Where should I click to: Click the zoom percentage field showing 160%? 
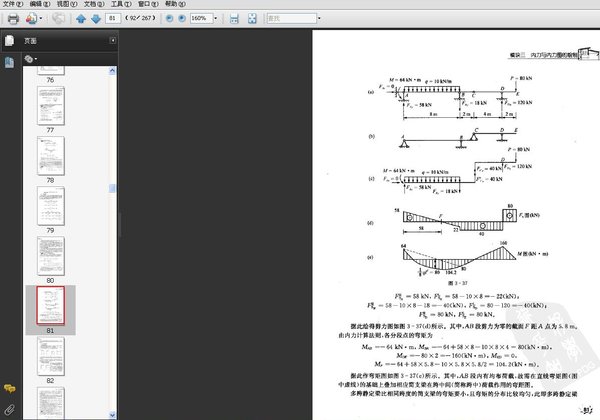[201, 18]
